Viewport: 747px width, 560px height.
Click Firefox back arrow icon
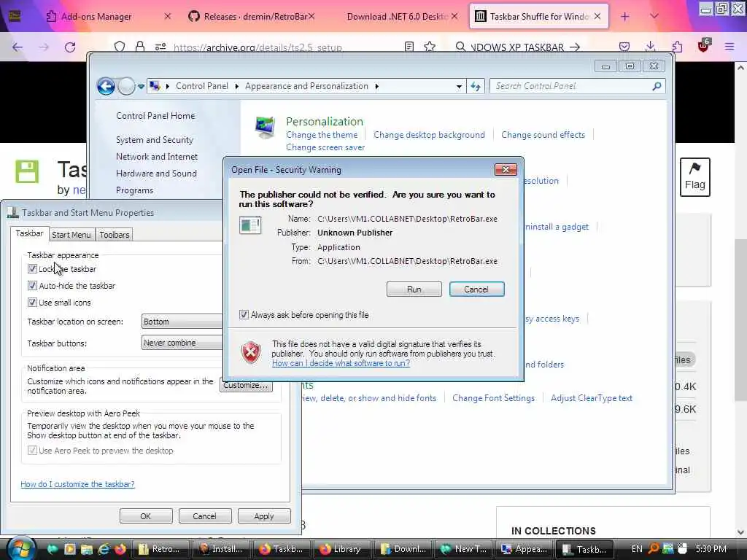(18, 47)
